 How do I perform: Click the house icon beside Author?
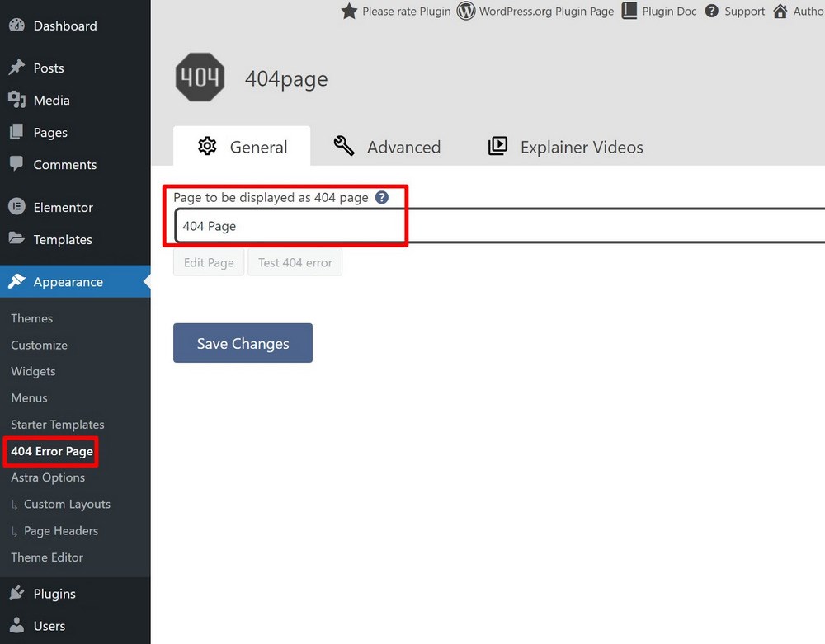click(x=780, y=11)
